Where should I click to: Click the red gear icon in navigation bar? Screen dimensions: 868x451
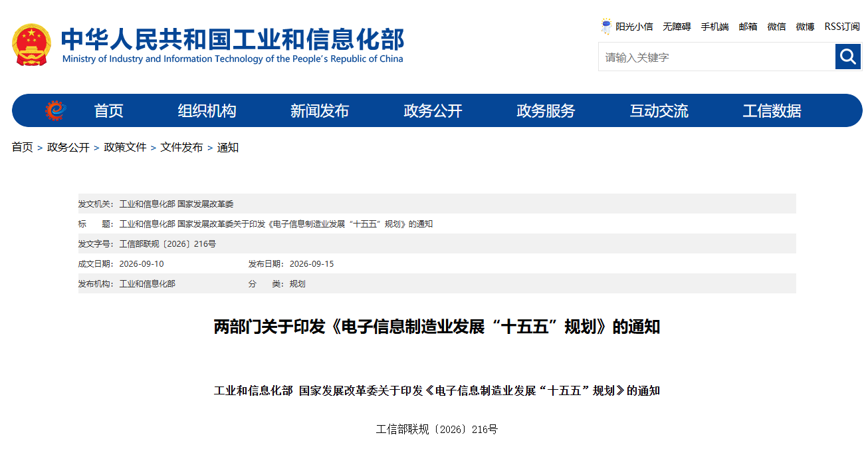point(56,110)
